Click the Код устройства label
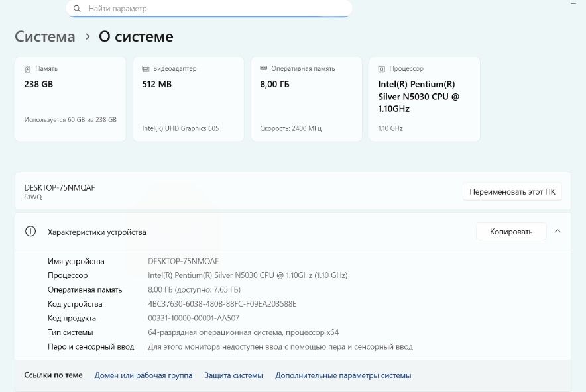 point(75,304)
